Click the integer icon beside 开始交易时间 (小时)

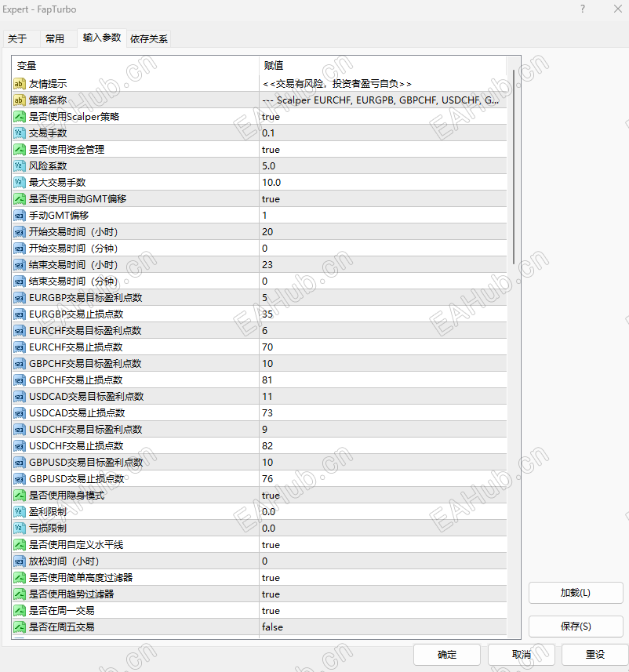(x=20, y=232)
